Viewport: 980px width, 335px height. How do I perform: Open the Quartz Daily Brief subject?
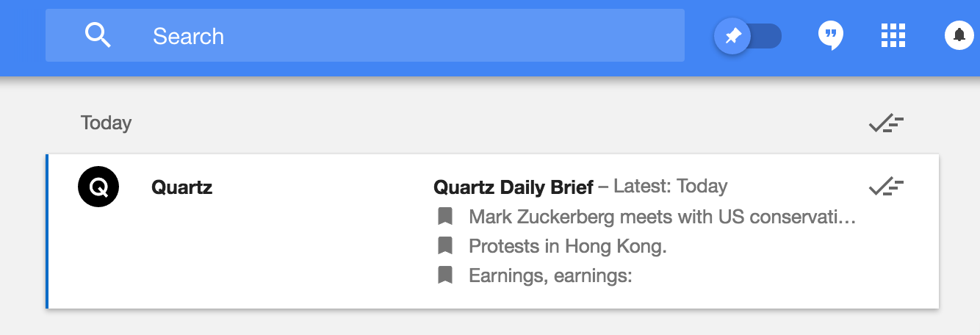click(514, 187)
